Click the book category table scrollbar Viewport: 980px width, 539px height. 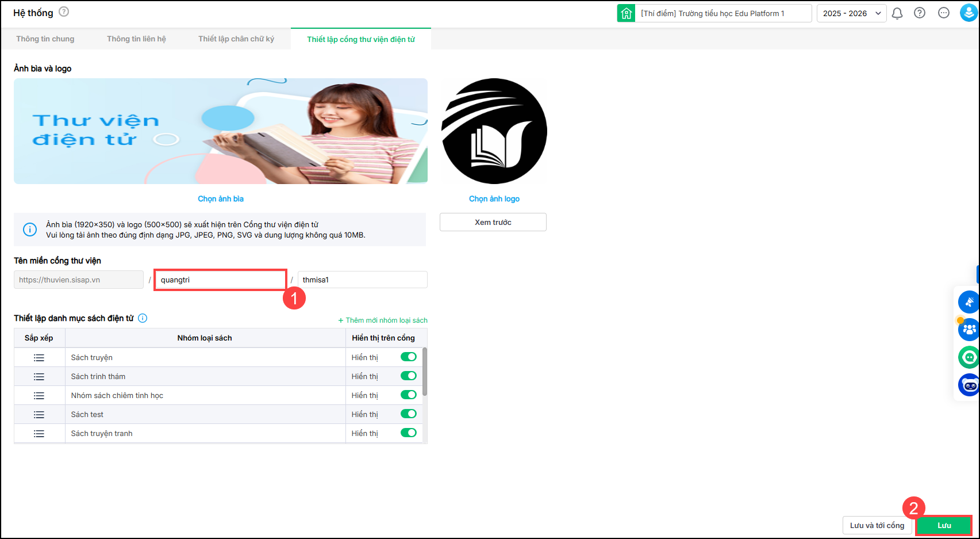(x=425, y=372)
